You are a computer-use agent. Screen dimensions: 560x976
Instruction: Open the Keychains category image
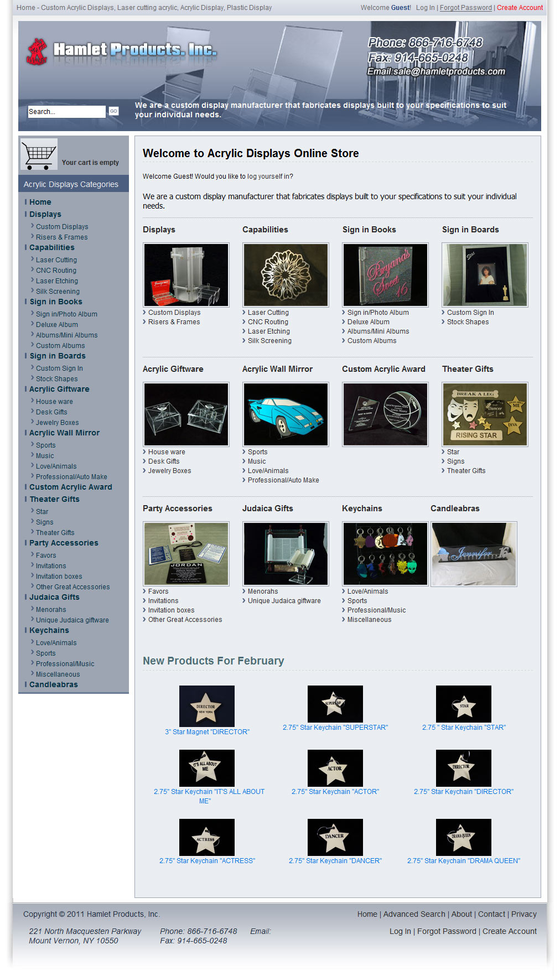[x=385, y=554]
